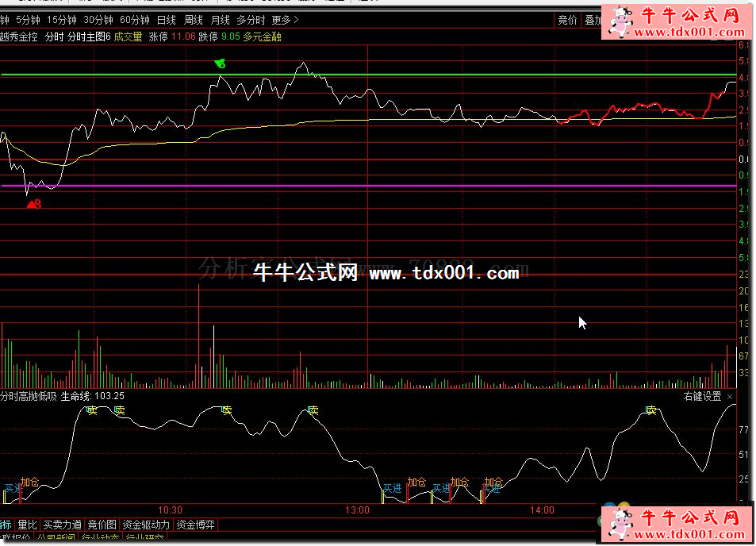The width and height of the screenshot is (756, 546).
Task: Switch to the 量比 tab
Action: (x=27, y=525)
